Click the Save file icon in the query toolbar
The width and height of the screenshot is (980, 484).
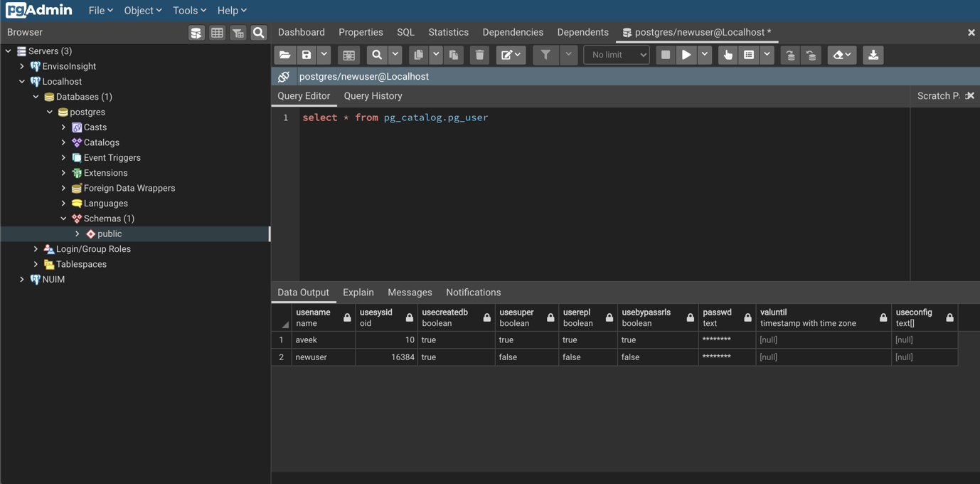306,55
